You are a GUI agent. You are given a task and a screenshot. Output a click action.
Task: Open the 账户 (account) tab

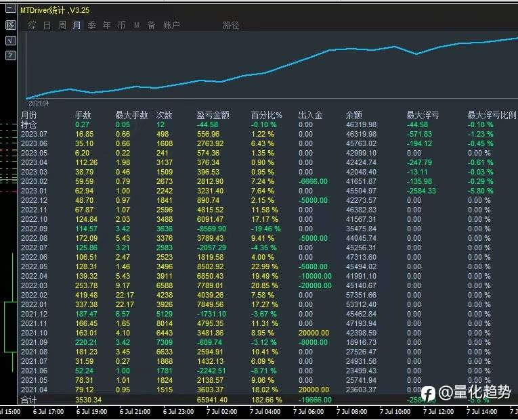click(x=171, y=26)
